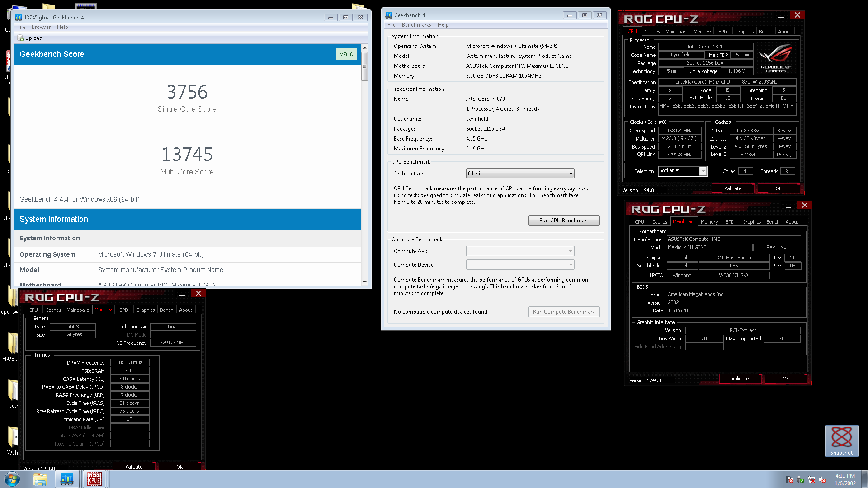
Task: Switch to ROG CPU-Z via its taskbar icon
Action: (x=94, y=479)
